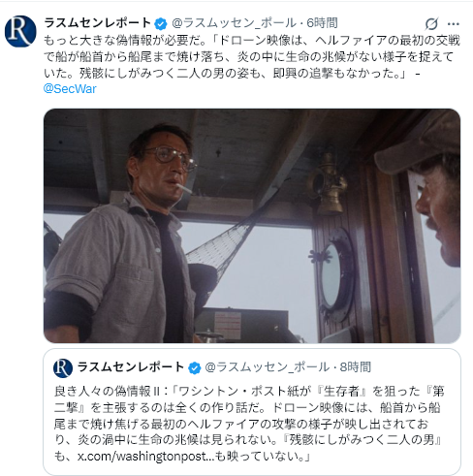Open the Grok explain-post icon

431,23
